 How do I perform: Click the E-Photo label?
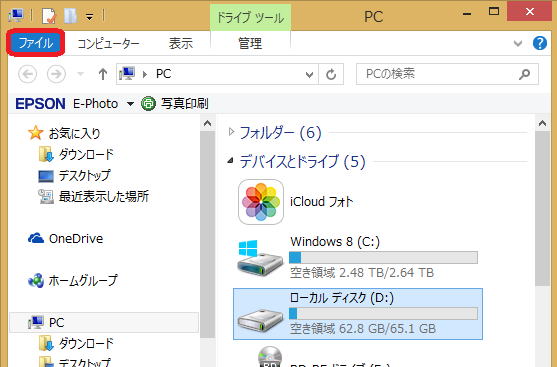click(96, 104)
